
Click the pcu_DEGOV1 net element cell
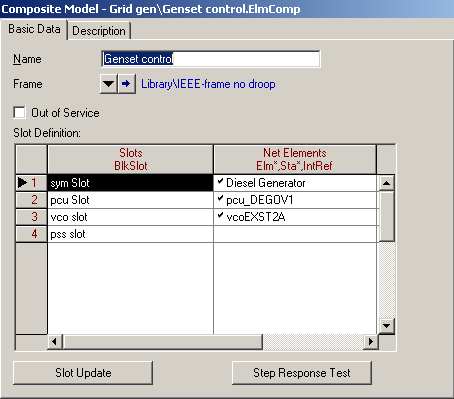295,200
